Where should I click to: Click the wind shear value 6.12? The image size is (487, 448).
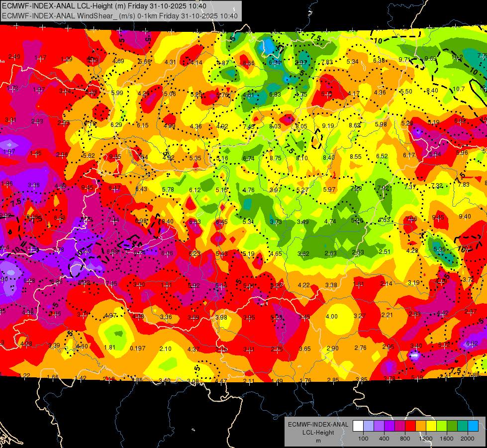(x=195, y=190)
